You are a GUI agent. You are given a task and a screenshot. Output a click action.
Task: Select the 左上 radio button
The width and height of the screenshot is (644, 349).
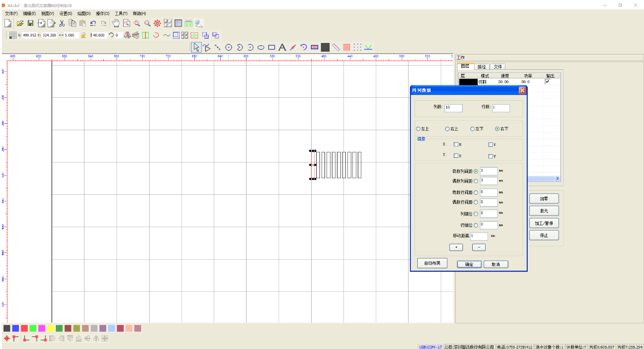pyautogui.click(x=418, y=129)
